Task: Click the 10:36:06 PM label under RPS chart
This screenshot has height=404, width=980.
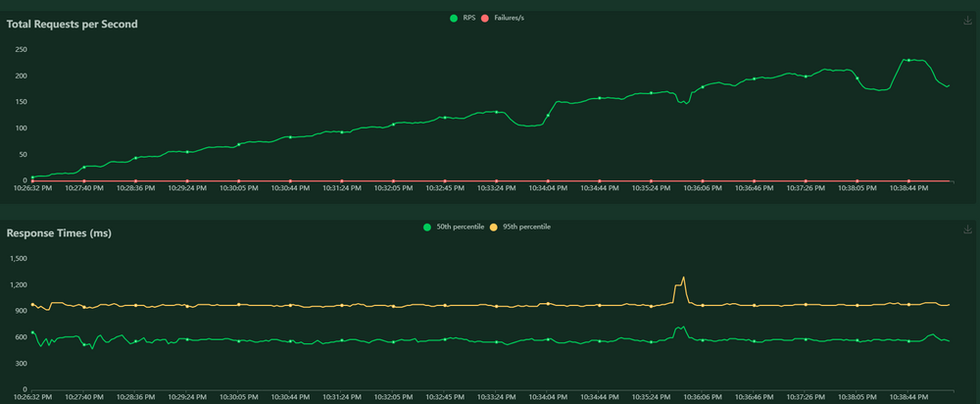Action: (x=703, y=187)
